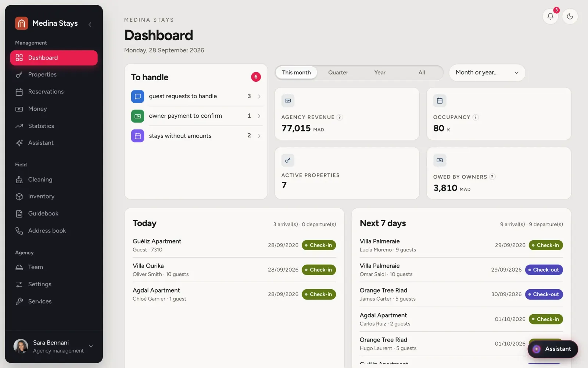Screen dimensions: 588x368
Task: Click Check-in badge for Villa Ourika
Action: pos(319,270)
